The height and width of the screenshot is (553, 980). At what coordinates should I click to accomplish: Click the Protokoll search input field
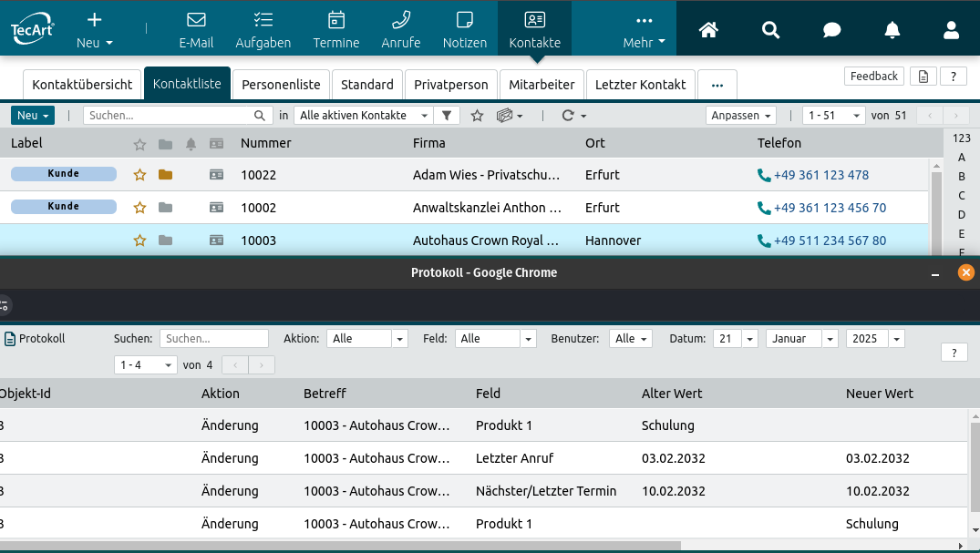click(x=214, y=338)
